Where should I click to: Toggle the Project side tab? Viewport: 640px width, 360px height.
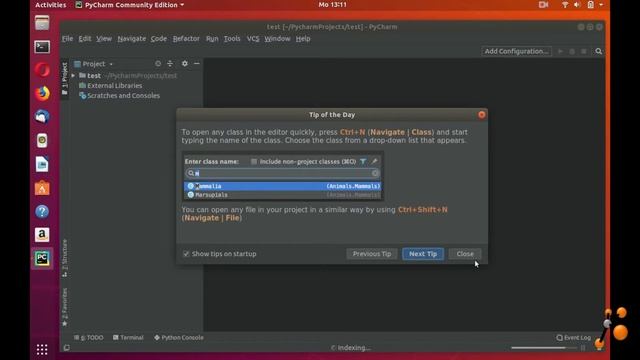point(64,78)
